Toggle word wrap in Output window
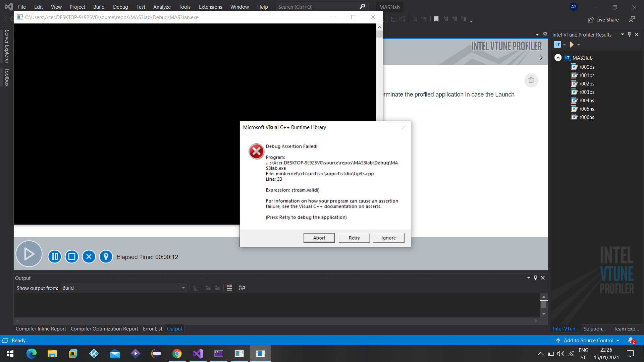Image resolution: width=644 pixels, height=362 pixels. (242, 288)
